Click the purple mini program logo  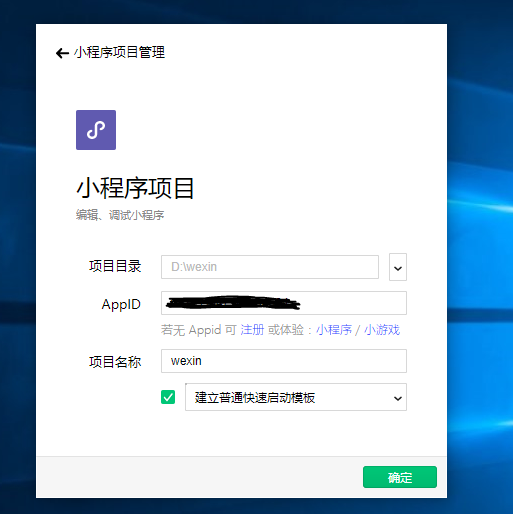96,130
